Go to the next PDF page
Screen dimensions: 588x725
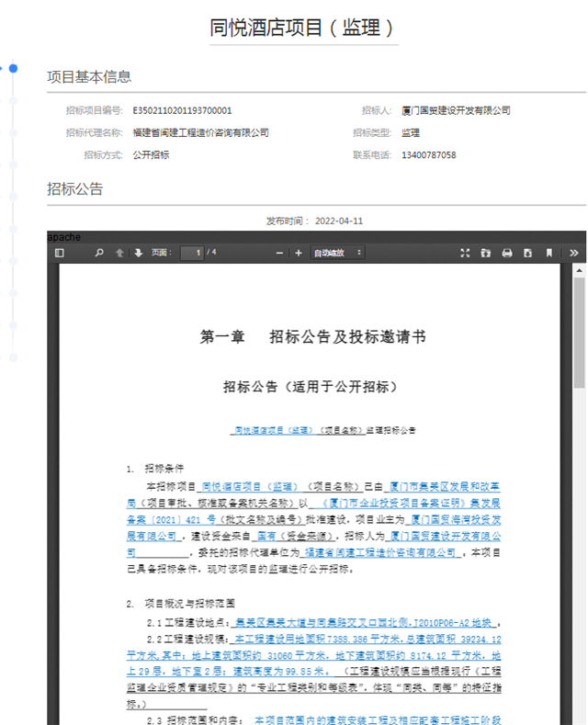138,253
